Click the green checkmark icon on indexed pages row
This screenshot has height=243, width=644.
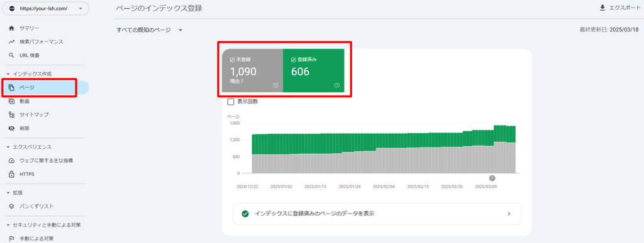click(245, 213)
